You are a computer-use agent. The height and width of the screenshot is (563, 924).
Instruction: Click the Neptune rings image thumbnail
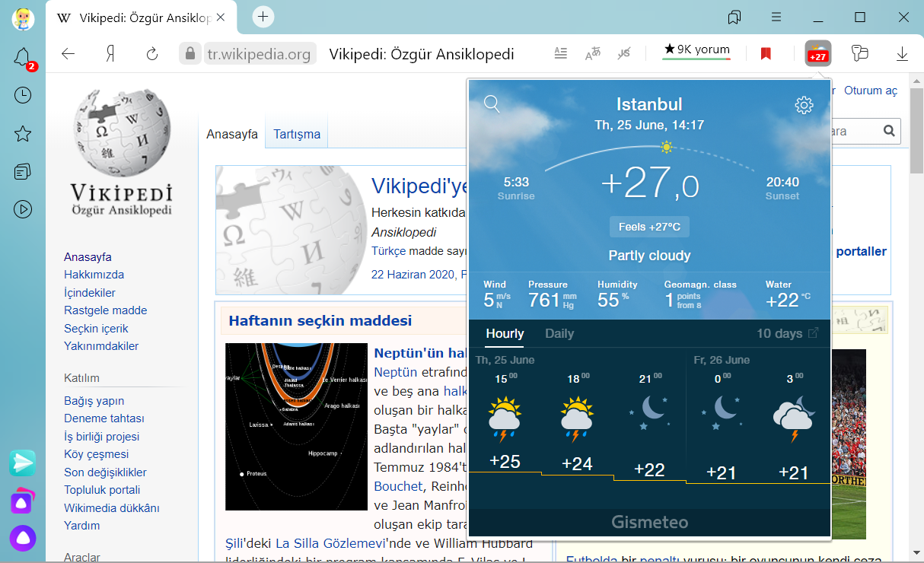[x=297, y=427]
